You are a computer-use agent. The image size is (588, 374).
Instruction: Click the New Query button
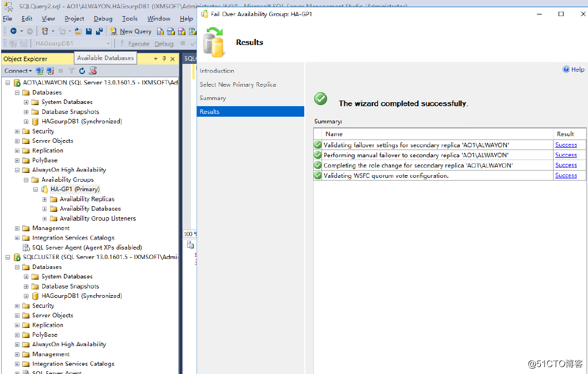131,31
